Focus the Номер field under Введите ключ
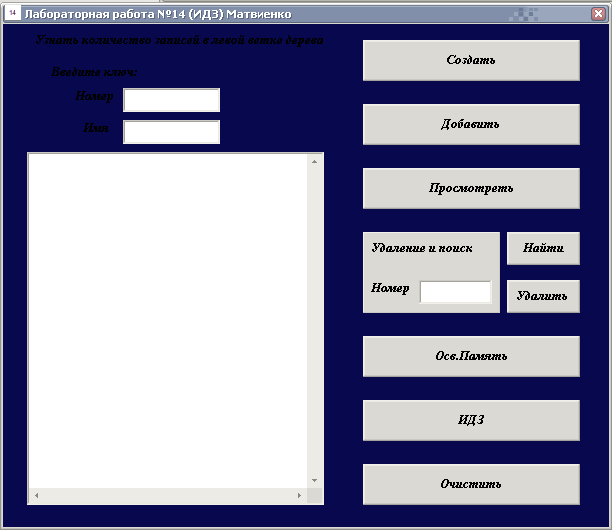This screenshot has width=612, height=530. point(171,100)
